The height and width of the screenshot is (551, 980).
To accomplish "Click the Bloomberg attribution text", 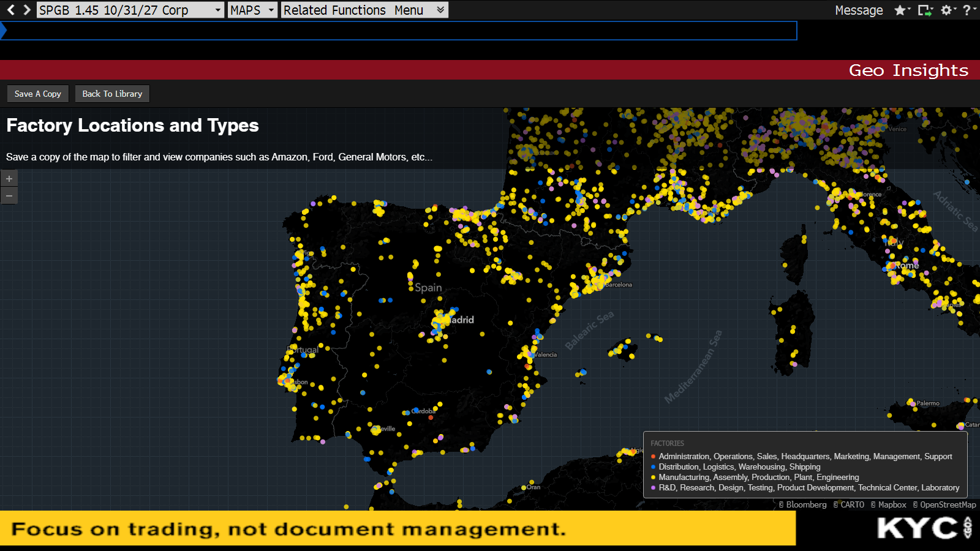I will click(803, 505).
